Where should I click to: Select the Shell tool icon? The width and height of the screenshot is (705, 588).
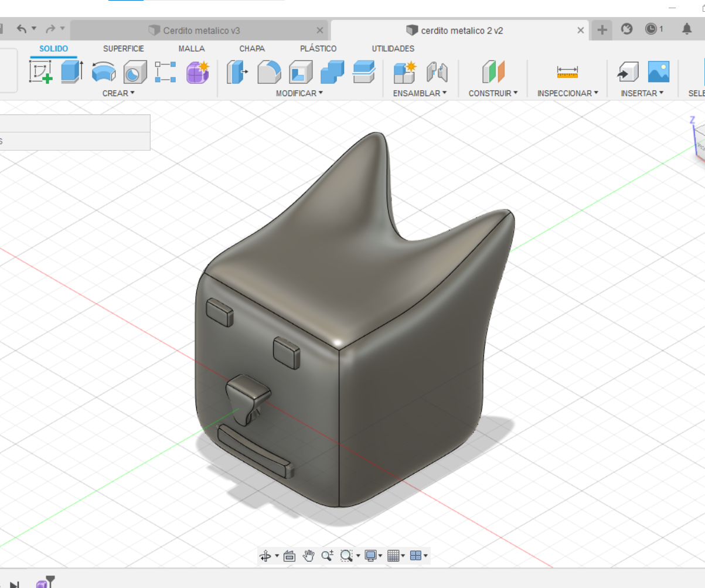[301, 72]
